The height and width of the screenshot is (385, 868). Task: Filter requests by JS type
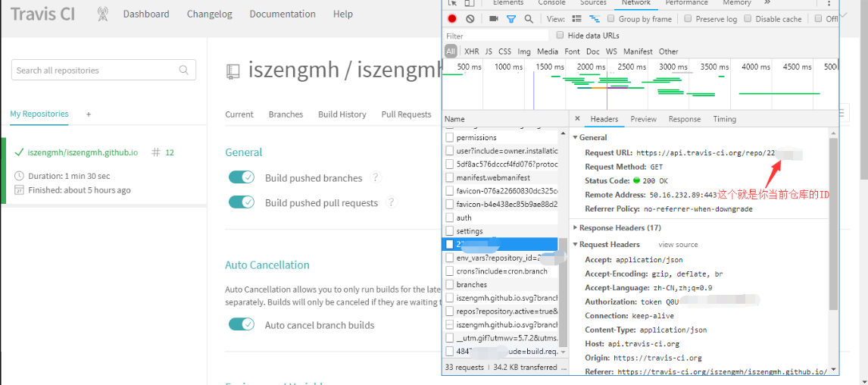click(x=489, y=52)
